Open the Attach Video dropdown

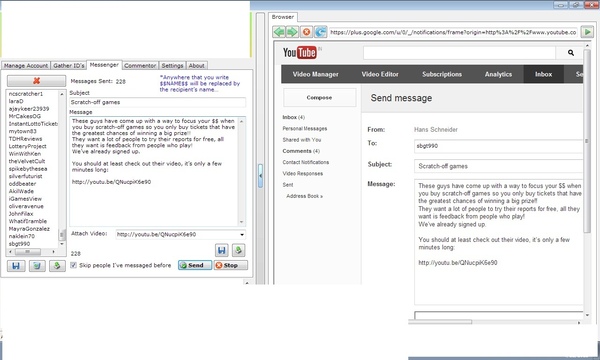point(242,235)
